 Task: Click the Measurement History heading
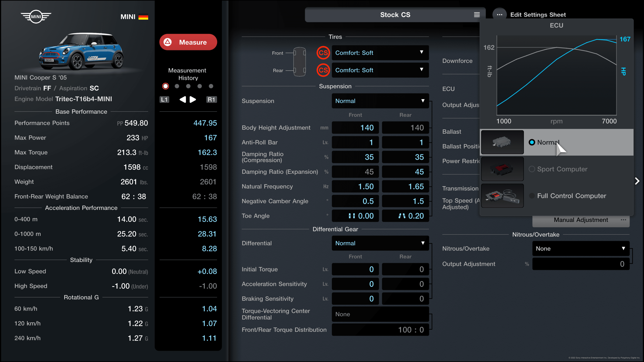[187, 74]
